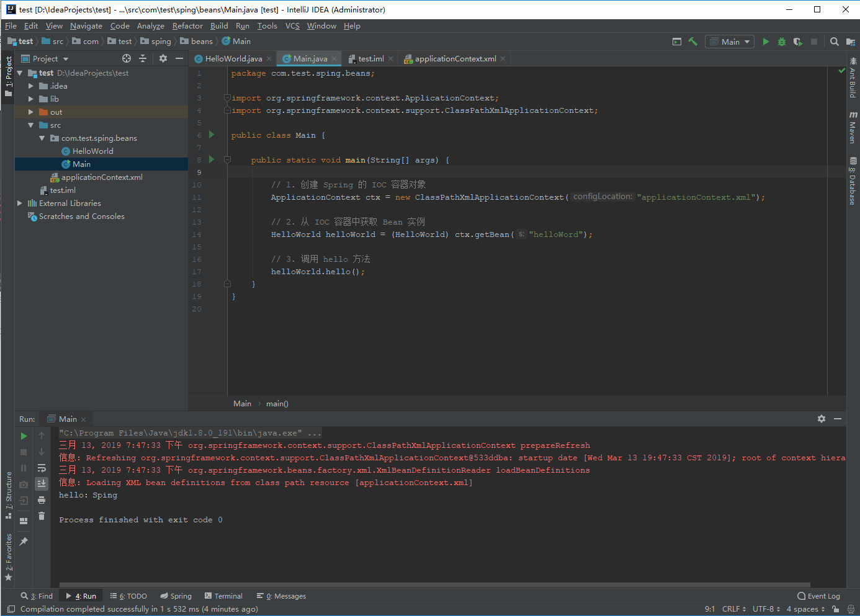860x616 pixels.
Task: Close the Main tab in Run panel
Action: (x=83, y=419)
